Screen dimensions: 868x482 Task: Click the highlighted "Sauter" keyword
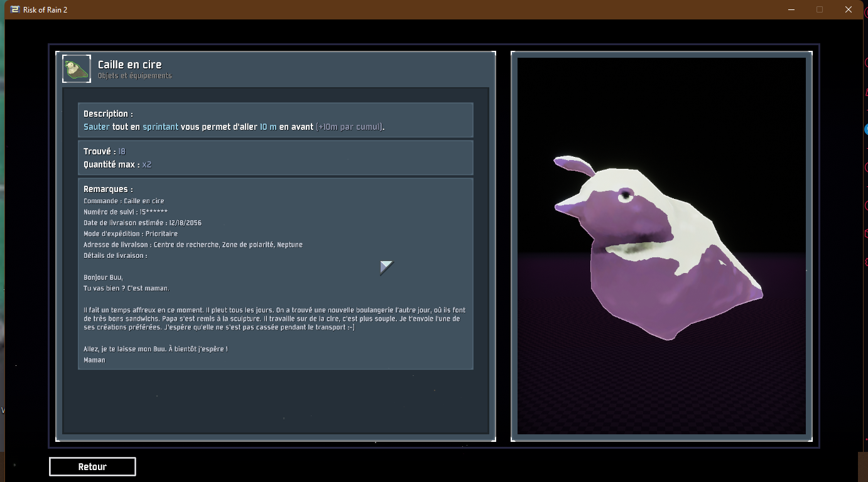(96, 127)
